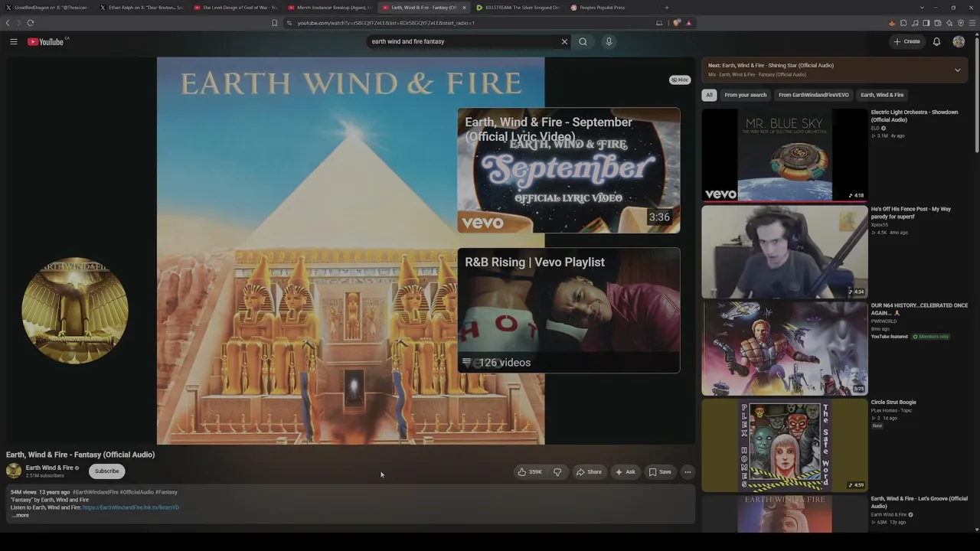Like the video with thumbs up

coord(530,472)
